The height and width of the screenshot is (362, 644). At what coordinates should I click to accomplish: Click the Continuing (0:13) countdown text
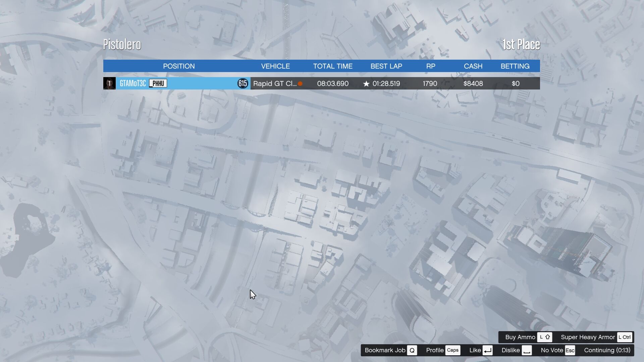607,350
